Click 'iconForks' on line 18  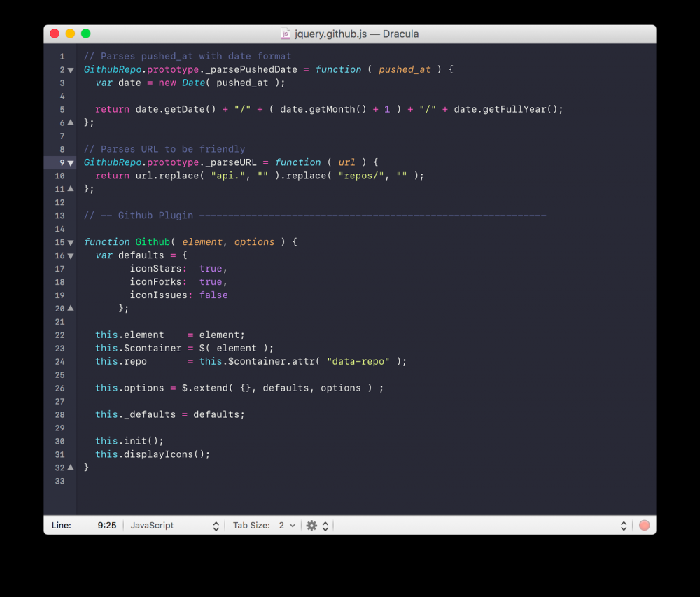click(156, 282)
